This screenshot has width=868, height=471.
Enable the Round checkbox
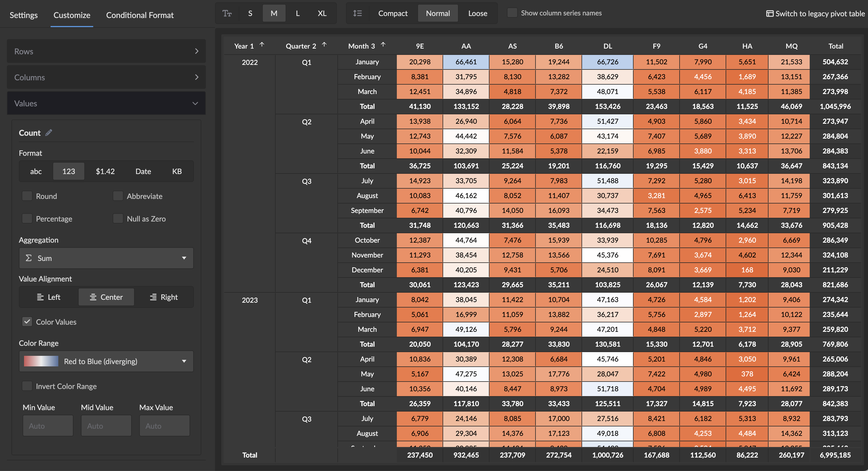(x=27, y=196)
